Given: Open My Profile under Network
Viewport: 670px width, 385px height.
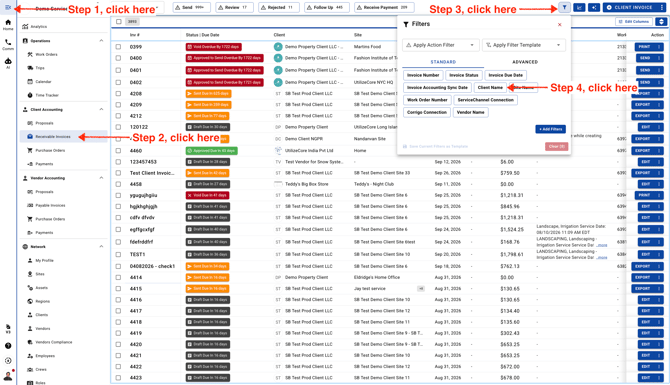Looking at the screenshot, I should click(x=44, y=260).
